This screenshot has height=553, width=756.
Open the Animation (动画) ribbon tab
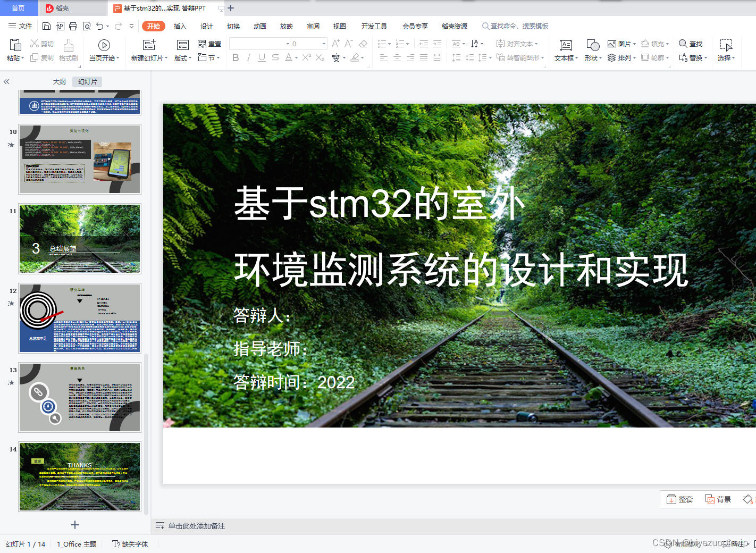click(260, 26)
